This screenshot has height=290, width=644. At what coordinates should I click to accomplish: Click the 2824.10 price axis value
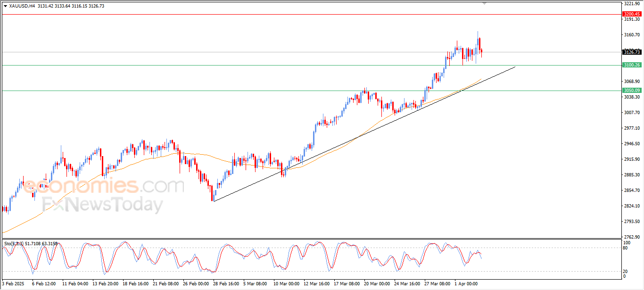point(631,206)
